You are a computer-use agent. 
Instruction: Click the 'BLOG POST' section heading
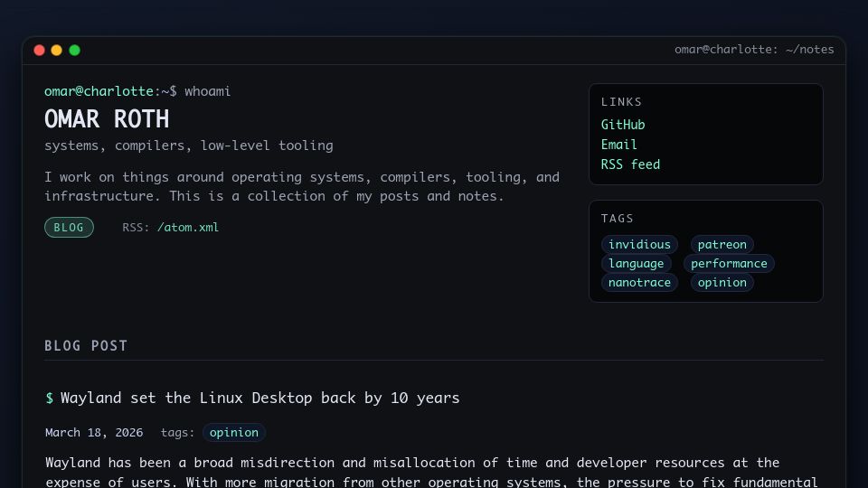[x=86, y=346]
